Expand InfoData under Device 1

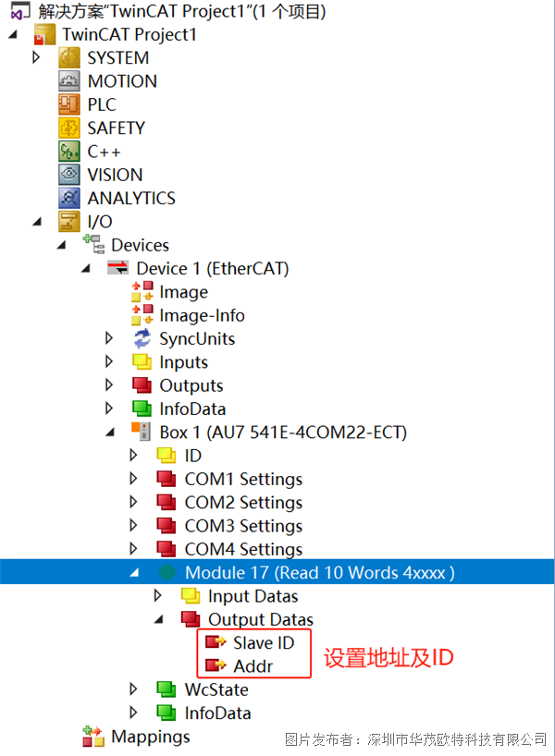(109, 408)
